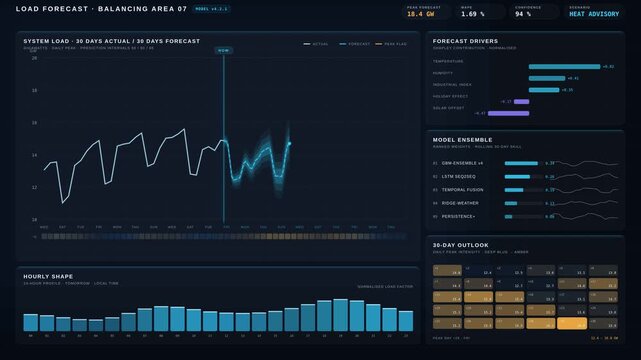This screenshot has height=360, width=641.
Task: Select the MAPE 1.69 % metric card
Action: tap(480, 11)
